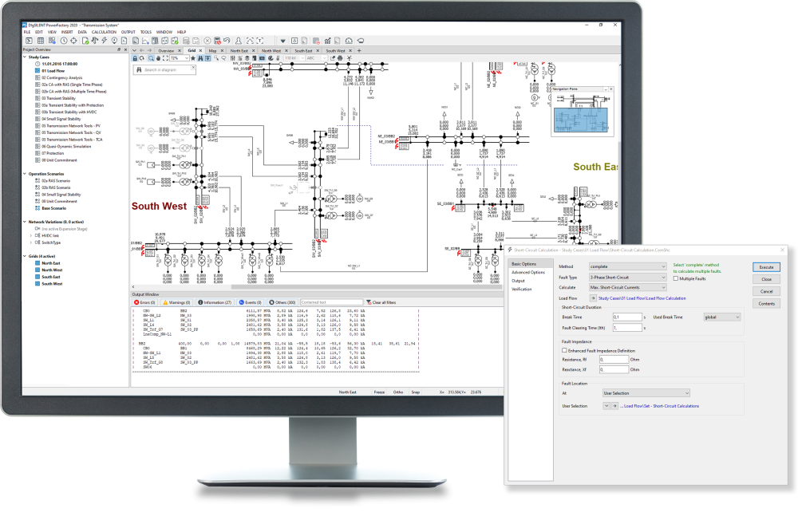798x532 pixels.
Task: Click Clear all filters in Output Window
Action: [x=381, y=302]
